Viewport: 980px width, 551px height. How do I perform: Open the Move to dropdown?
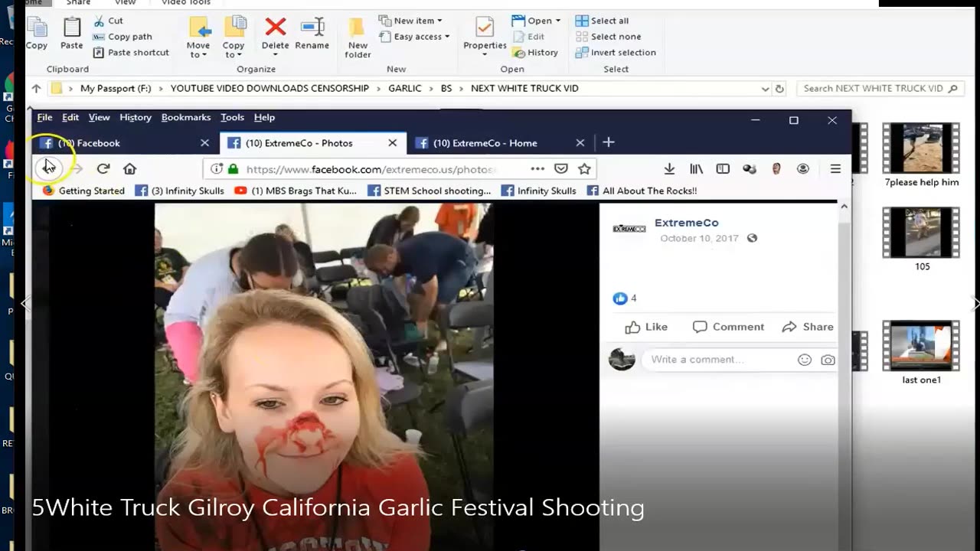[x=198, y=37]
